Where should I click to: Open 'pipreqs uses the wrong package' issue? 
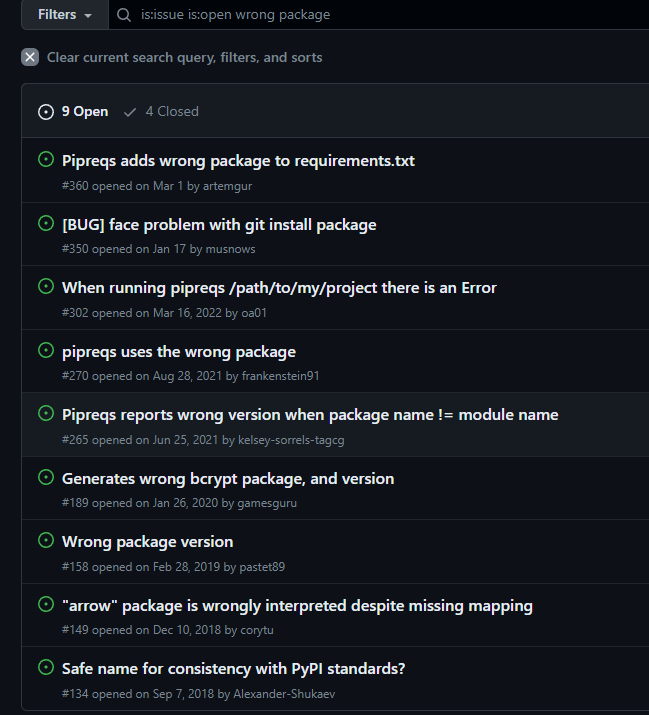179,351
